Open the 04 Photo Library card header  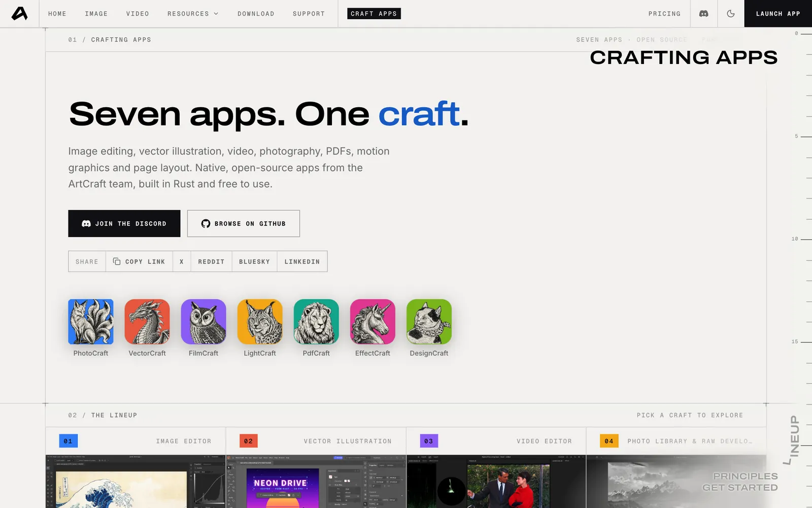click(x=676, y=441)
